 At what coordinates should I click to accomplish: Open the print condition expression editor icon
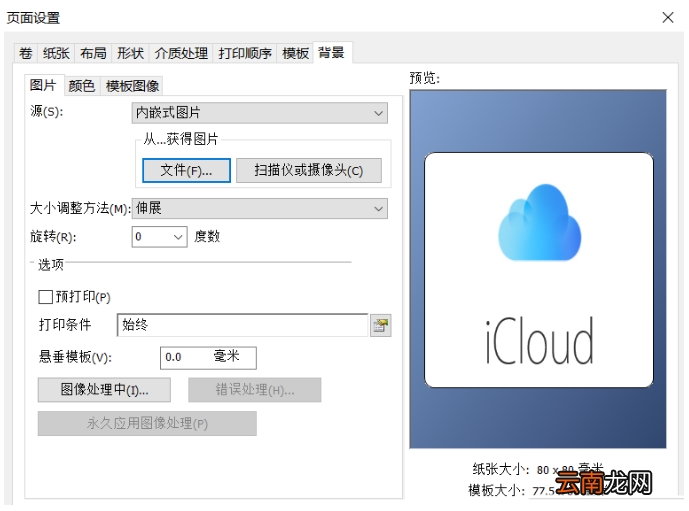pos(381,326)
